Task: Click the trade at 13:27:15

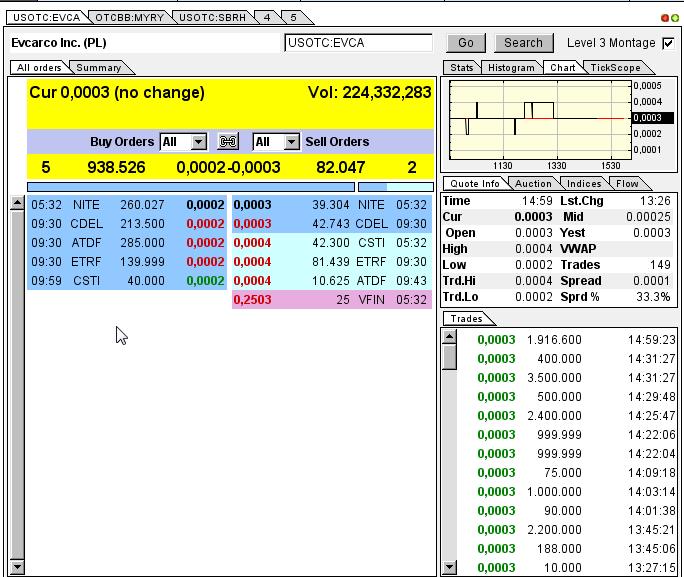Action: tap(567, 567)
